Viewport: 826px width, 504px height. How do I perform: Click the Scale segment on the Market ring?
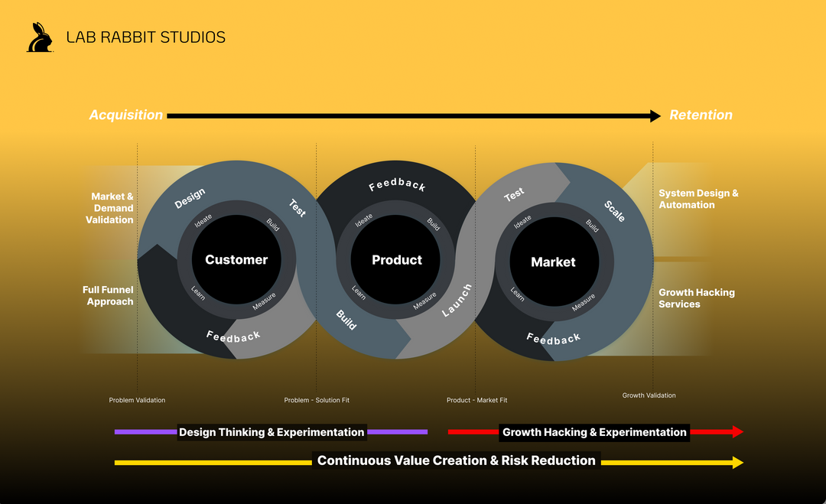pyautogui.click(x=615, y=211)
